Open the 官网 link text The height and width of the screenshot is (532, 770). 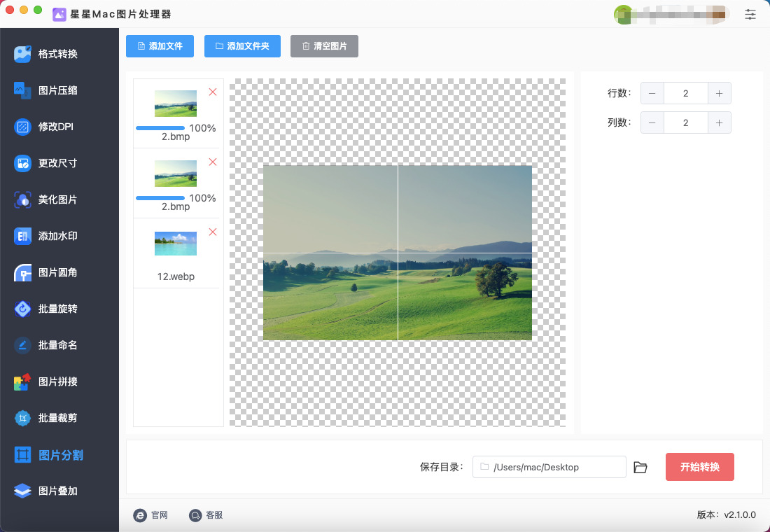pos(160,515)
